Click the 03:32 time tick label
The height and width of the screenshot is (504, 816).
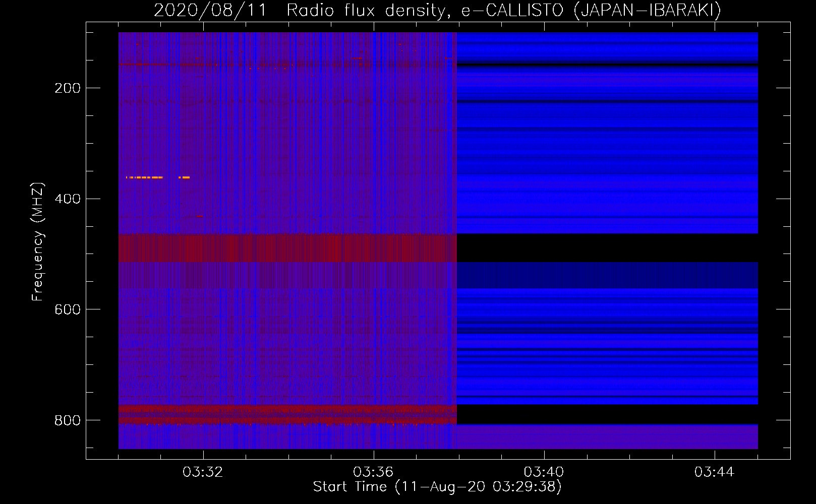[203, 472]
